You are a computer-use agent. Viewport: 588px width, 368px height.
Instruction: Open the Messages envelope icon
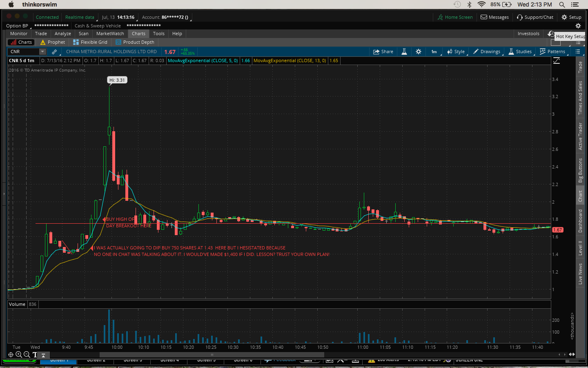click(484, 17)
